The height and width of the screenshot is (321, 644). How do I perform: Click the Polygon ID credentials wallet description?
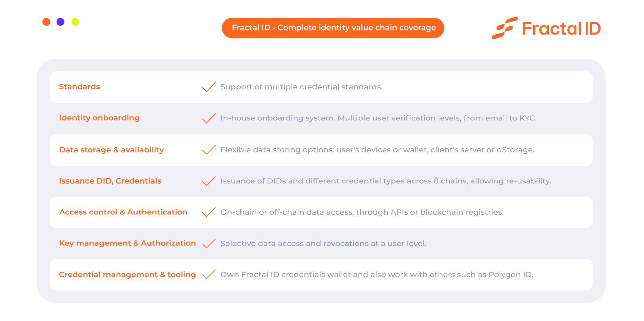point(377,275)
